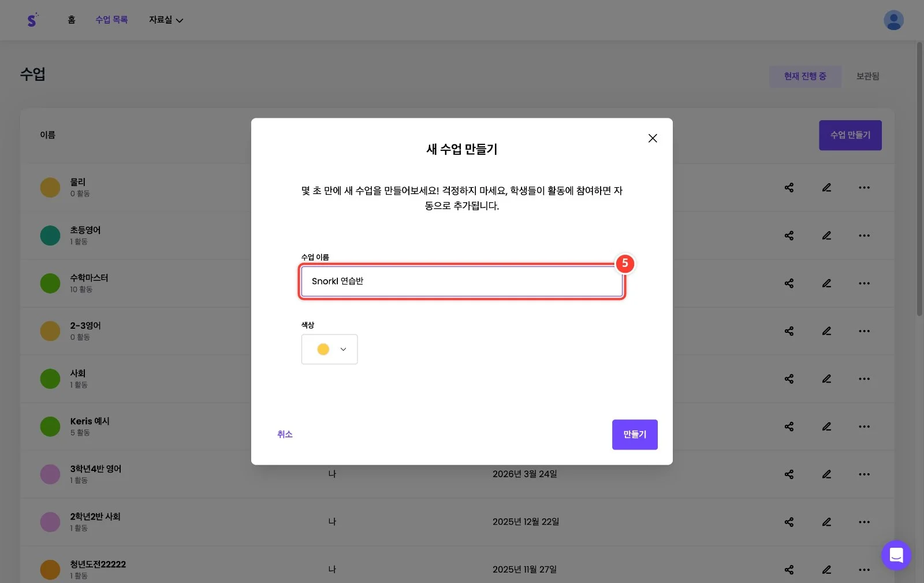Share the 2학년2반 사회 class

point(789,522)
